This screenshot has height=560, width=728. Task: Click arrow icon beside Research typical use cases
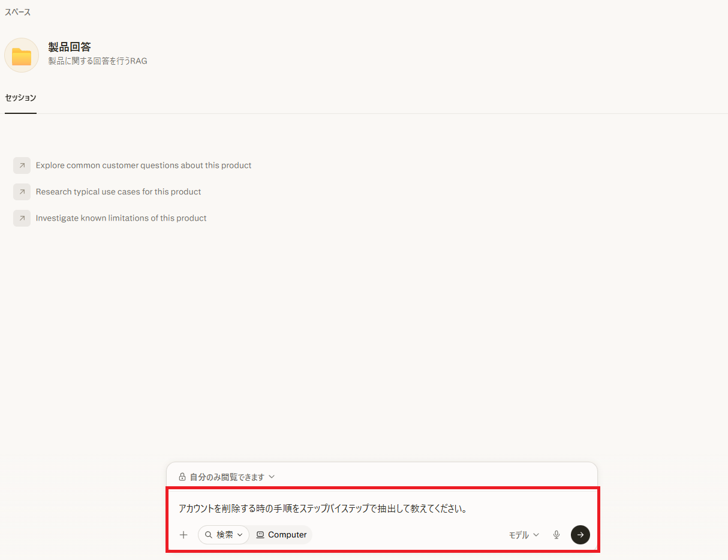click(x=22, y=192)
